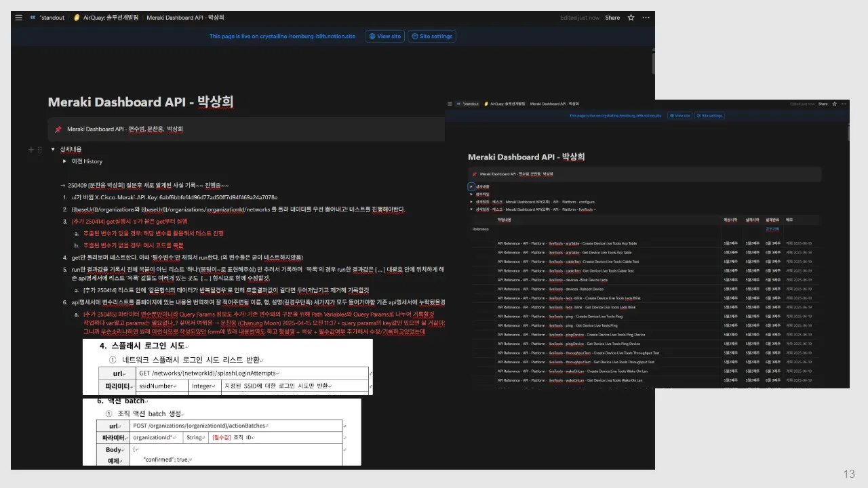This screenshot has width=868, height=488.
Task: Click row 'Create Device Live Tools Throughput Test'
Action: click(x=578, y=353)
